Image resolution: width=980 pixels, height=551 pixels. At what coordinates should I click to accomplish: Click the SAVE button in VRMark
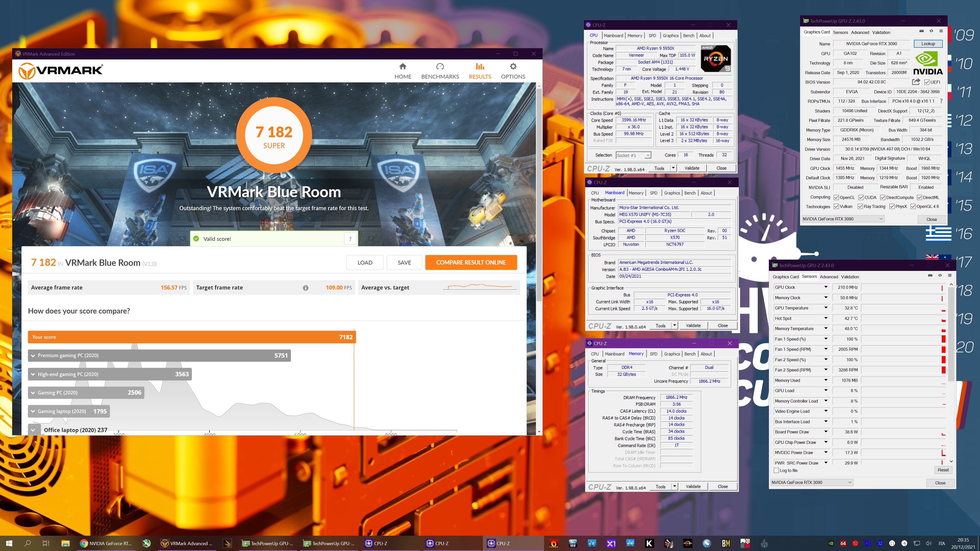(x=404, y=262)
